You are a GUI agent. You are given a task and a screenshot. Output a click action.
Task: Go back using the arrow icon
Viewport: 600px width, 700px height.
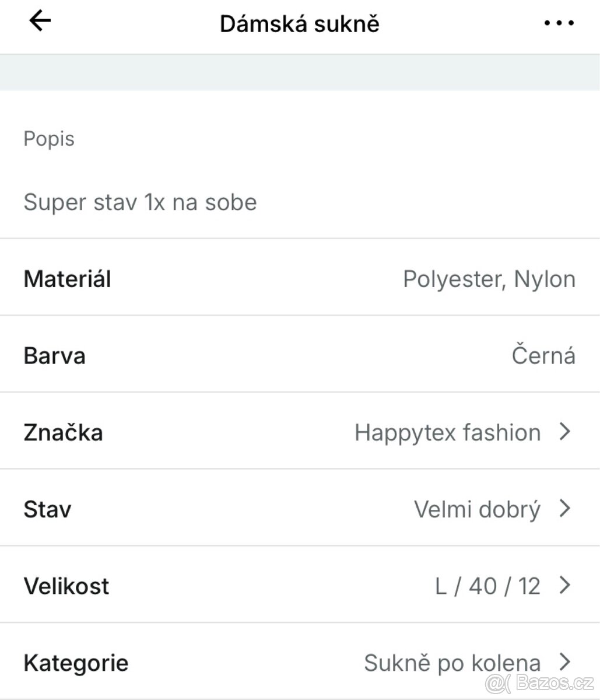point(40,22)
